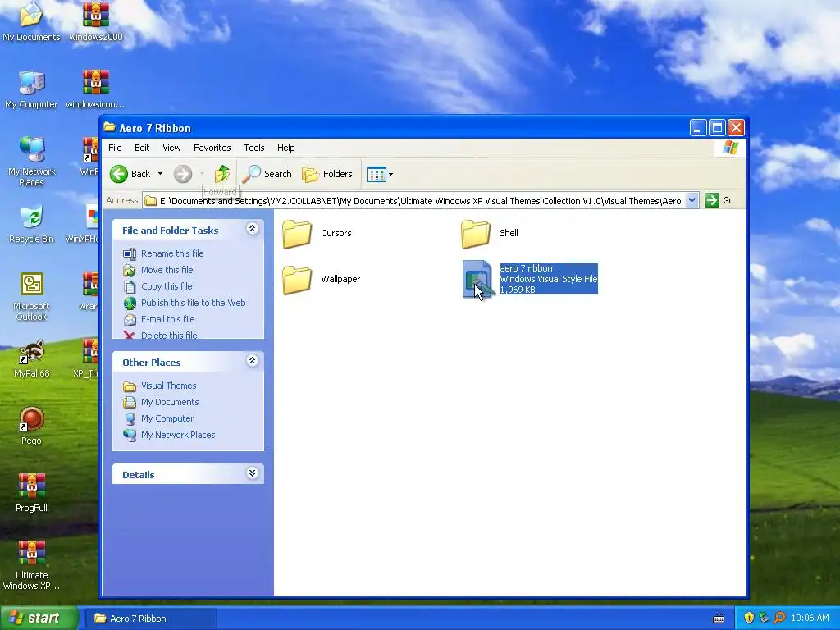Go to Visual Themes in Other Places
840x630 pixels.
pos(168,386)
